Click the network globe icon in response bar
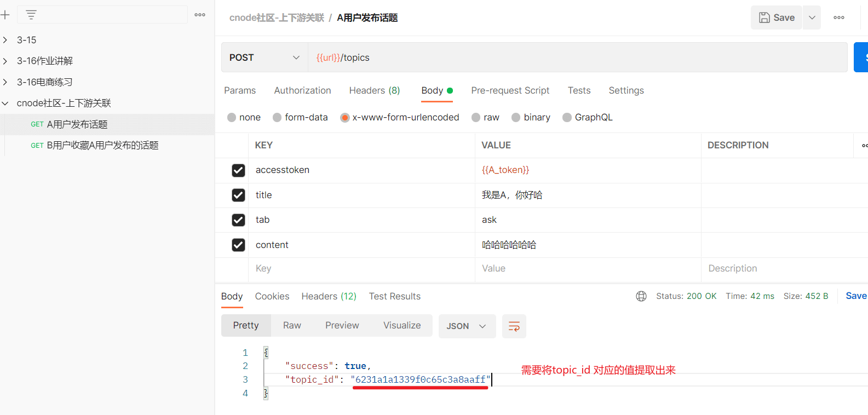 point(641,296)
